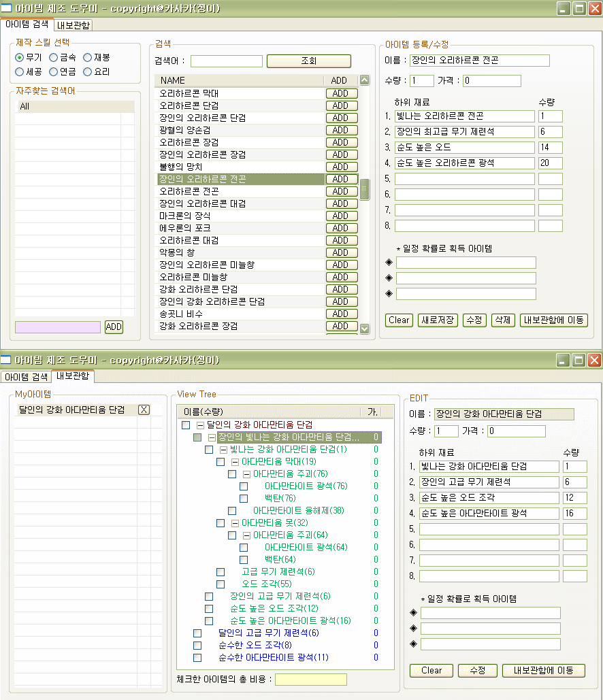Select 에우론의 포크 in the results list
603x700 pixels.
click(x=185, y=228)
